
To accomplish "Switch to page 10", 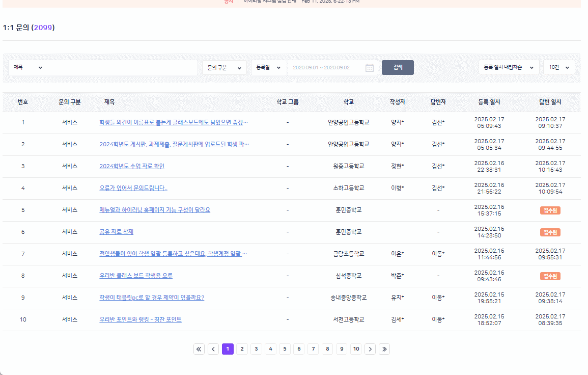I will coord(356,349).
